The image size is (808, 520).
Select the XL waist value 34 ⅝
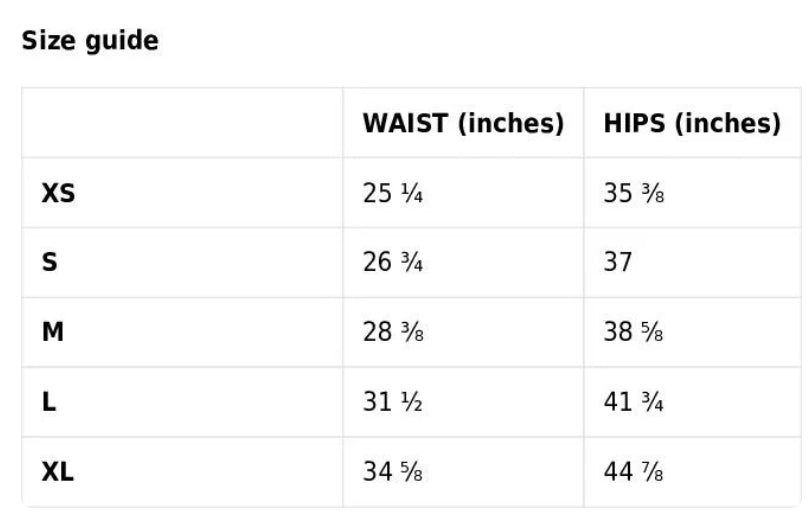(393, 472)
